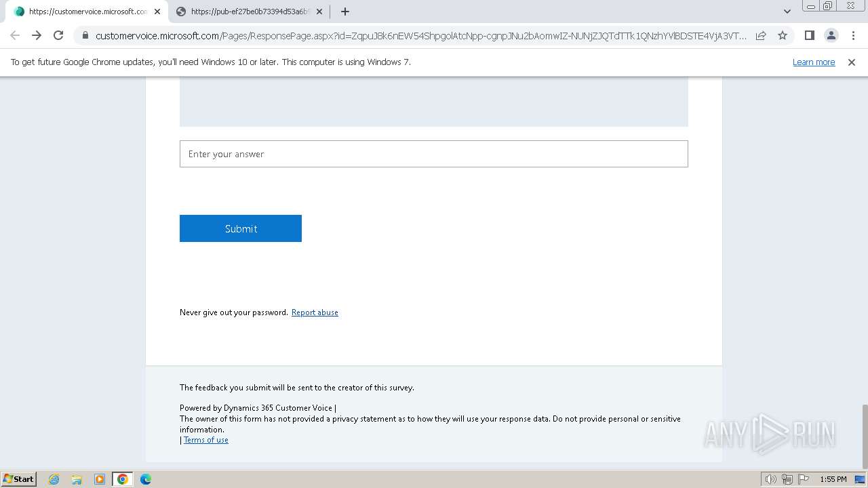This screenshot has width=868, height=488.
Task: Click 'Never give out your password.' text
Action: pos(234,312)
